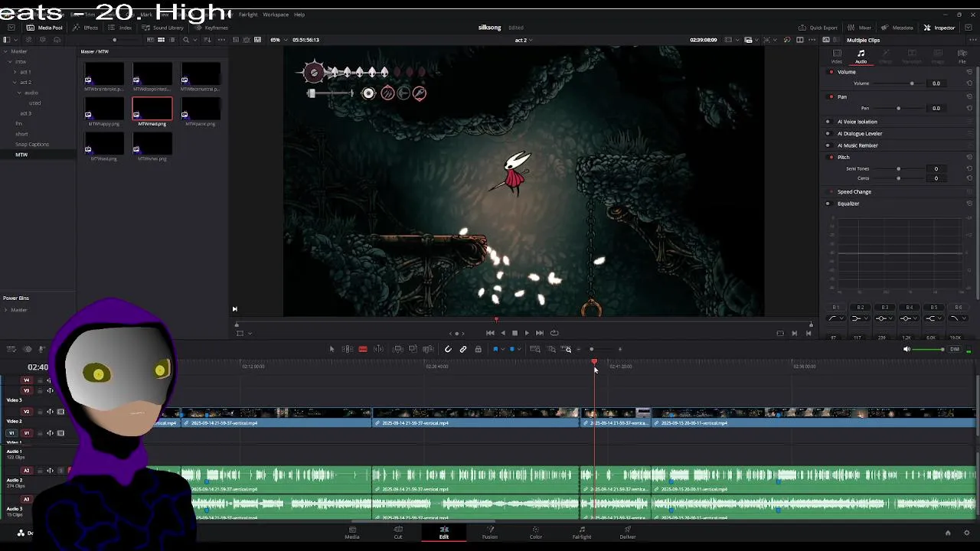The image size is (980, 551).
Task: Toggle the Linked Selection chain icon
Action: coord(463,349)
